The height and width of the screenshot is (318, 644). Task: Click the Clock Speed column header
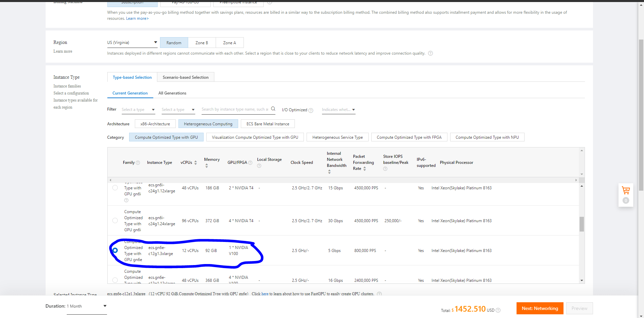302,163
